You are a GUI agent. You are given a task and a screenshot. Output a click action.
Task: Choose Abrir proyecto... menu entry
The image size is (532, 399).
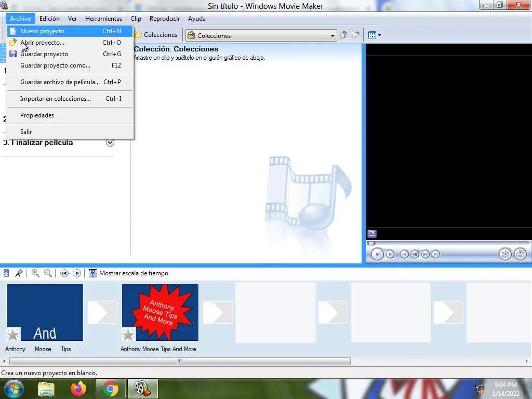click(x=70, y=43)
